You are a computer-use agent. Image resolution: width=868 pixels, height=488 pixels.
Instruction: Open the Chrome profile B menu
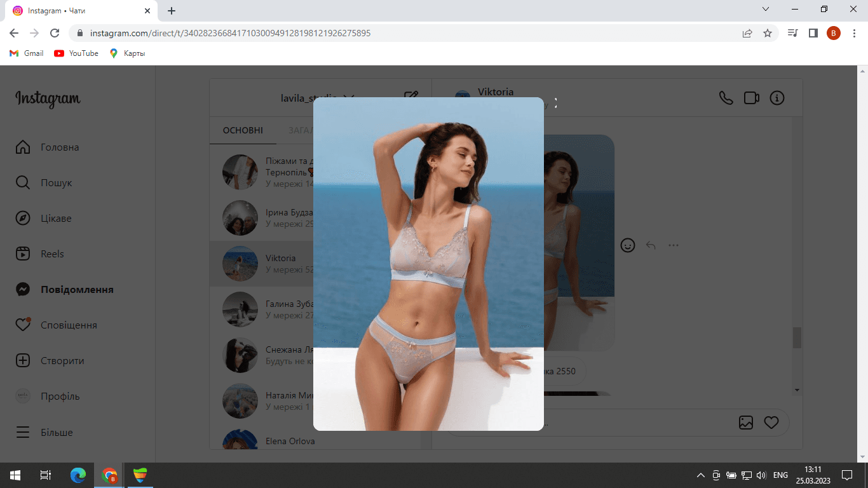click(x=833, y=33)
